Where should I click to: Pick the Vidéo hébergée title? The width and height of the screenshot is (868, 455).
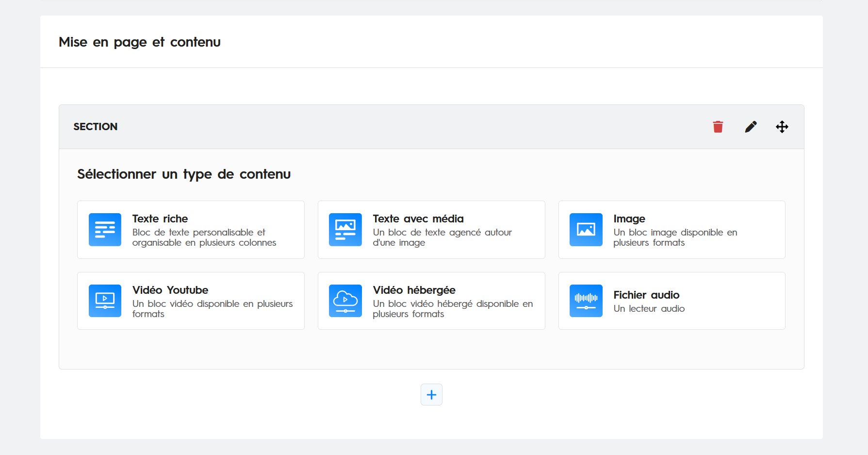coord(414,290)
